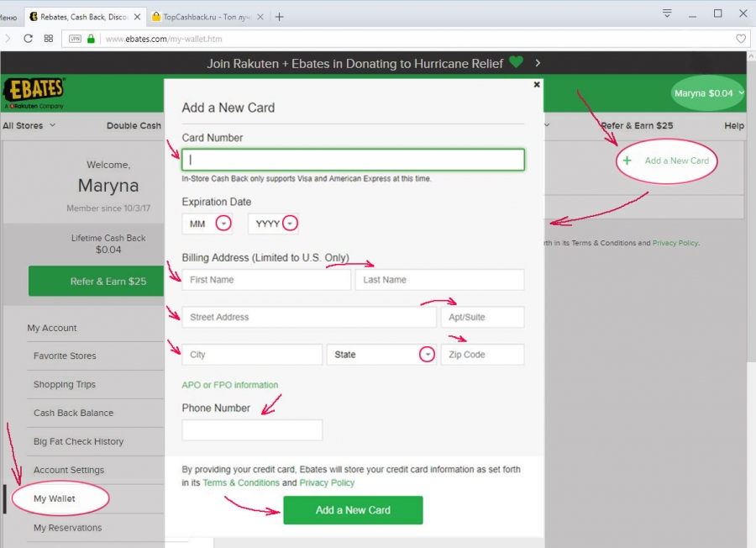Click the Ebates logo
The height and width of the screenshot is (548, 756).
(x=34, y=92)
